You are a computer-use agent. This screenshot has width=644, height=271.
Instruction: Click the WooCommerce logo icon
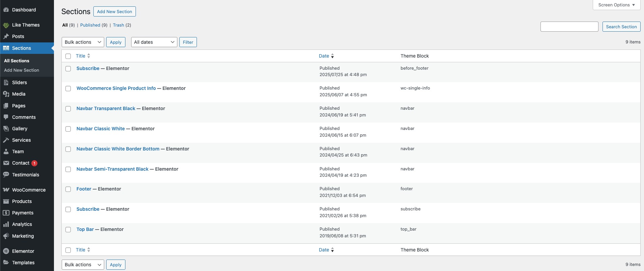point(6,190)
